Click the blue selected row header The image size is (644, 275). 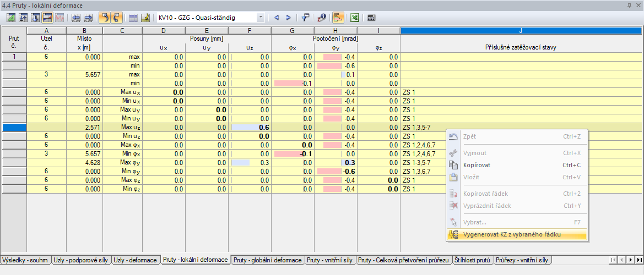pyautogui.click(x=14, y=128)
